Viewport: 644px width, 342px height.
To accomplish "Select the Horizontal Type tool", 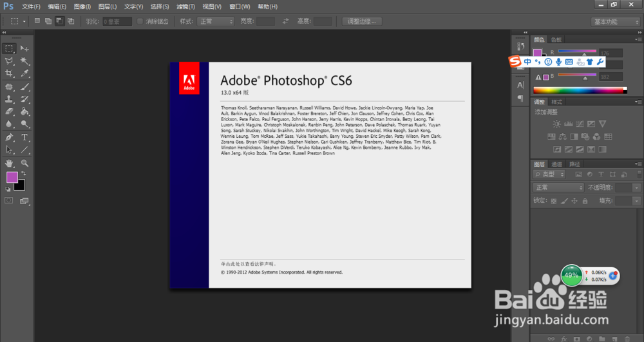I will (24, 138).
